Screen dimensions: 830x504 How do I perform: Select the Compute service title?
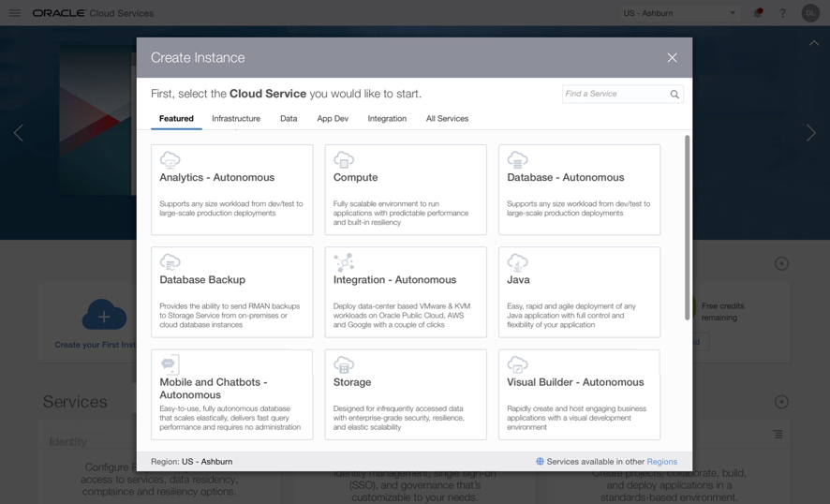(356, 177)
